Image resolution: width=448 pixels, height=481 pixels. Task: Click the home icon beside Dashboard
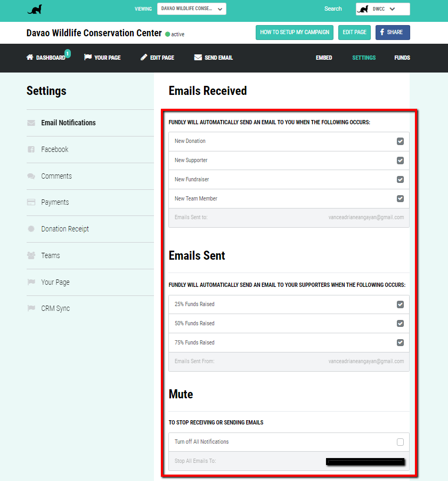30,57
